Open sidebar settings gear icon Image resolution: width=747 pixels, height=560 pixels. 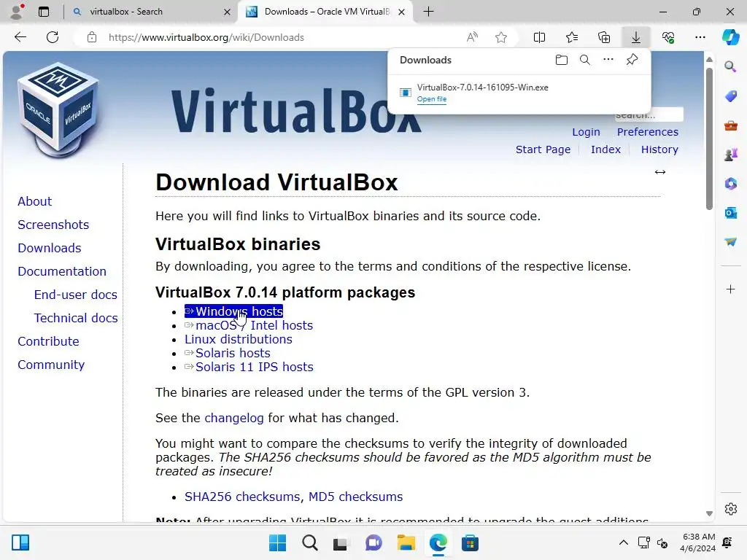[x=731, y=509]
